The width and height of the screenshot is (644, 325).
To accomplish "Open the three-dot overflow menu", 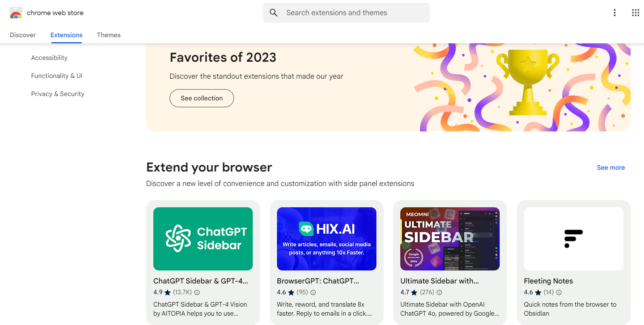I will click(614, 12).
